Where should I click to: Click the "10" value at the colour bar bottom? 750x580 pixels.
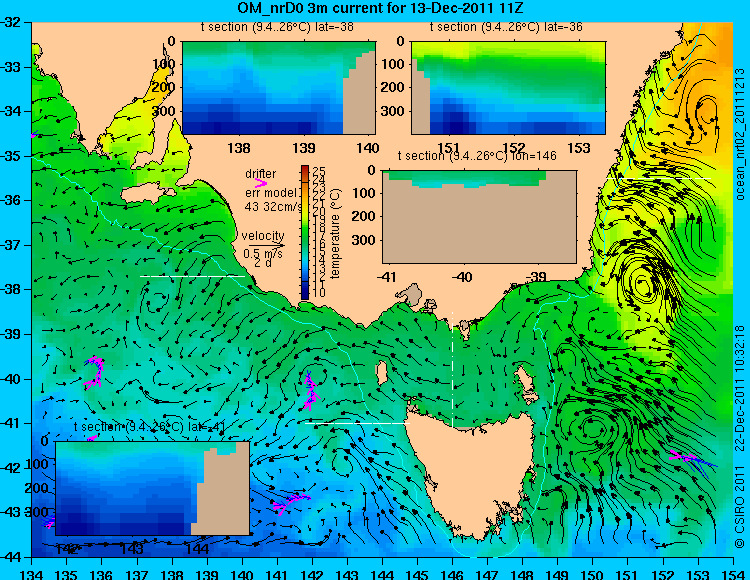point(319,292)
